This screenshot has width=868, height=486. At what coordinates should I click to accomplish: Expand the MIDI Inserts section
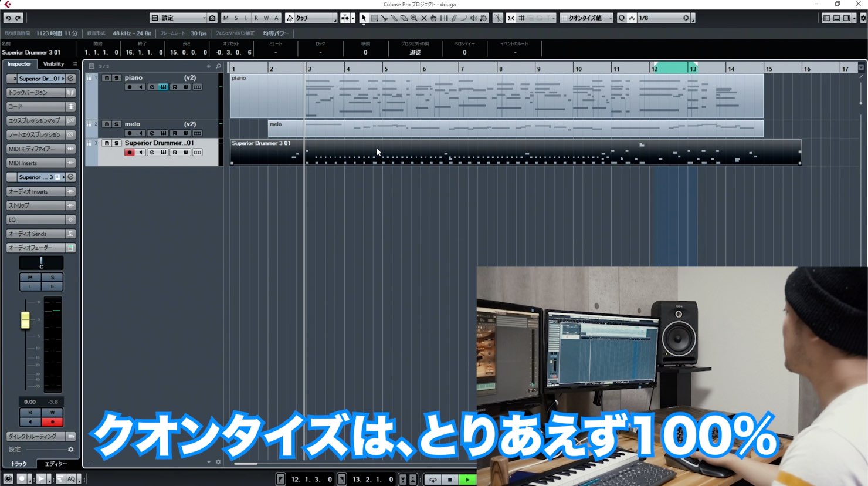coord(41,163)
